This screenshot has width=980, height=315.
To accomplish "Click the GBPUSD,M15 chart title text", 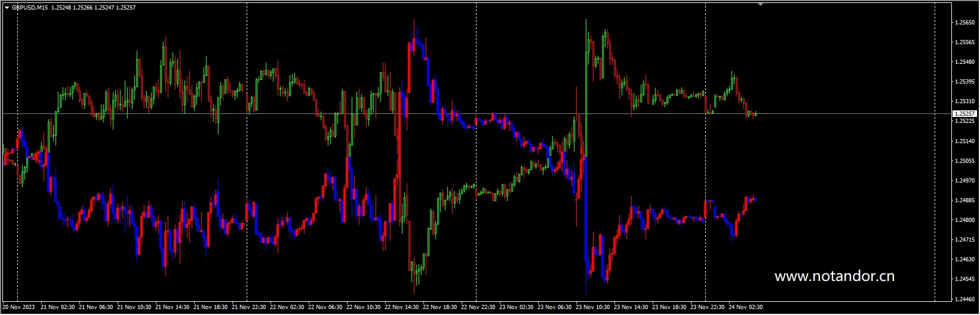I will (30, 8).
